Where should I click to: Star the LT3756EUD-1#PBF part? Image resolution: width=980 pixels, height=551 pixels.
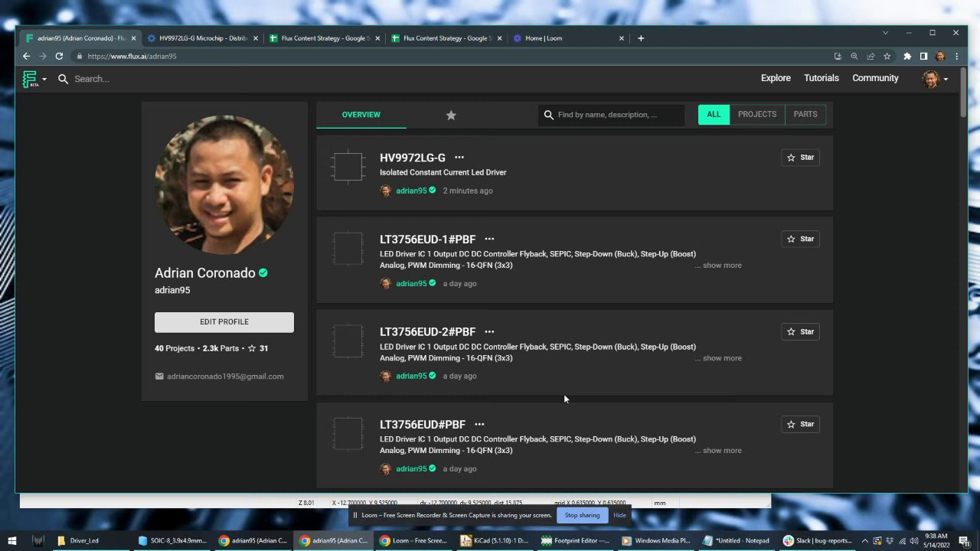800,239
